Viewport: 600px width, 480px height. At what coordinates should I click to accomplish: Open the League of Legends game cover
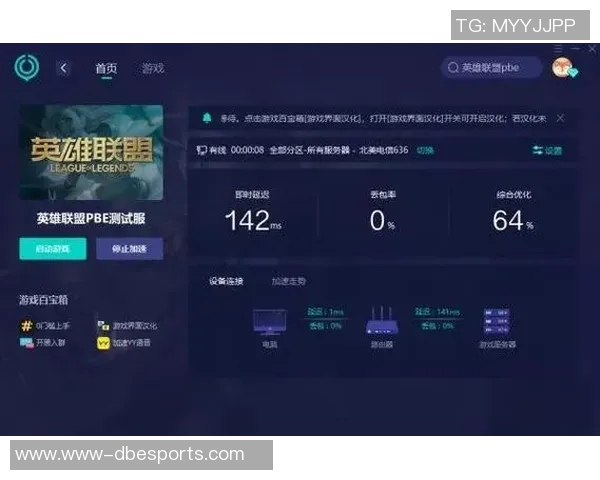tap(91, 152)
